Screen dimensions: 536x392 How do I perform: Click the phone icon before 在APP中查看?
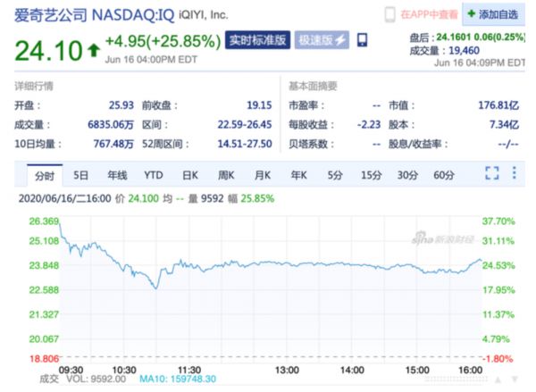click(x=389, y=14)
